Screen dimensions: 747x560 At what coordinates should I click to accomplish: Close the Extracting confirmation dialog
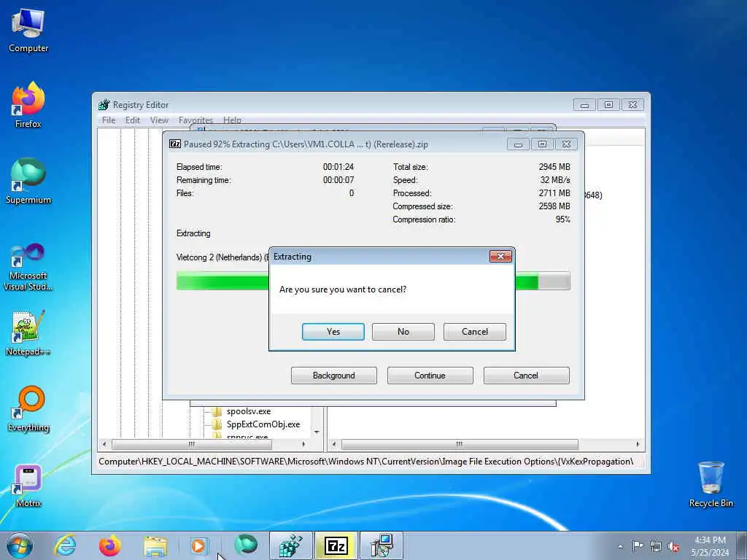pyautogui.click(x=500, y=256)
